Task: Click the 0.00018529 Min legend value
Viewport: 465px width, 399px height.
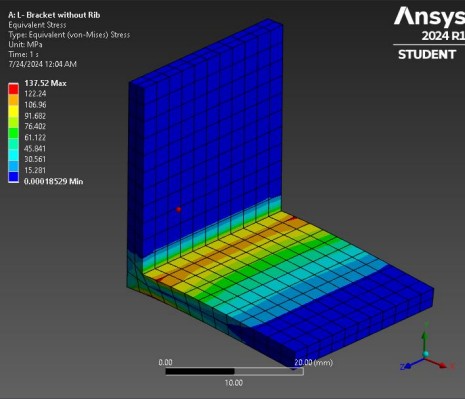Action: click(x=54, y=181)
